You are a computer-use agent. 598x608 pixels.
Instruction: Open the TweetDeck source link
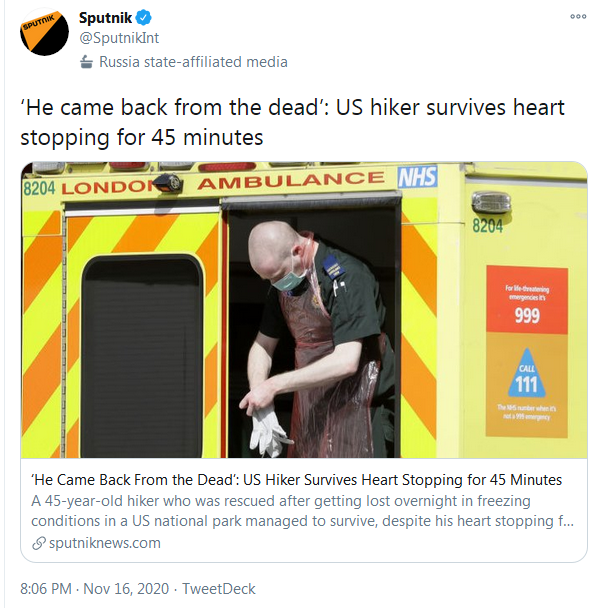coord(219,589)
